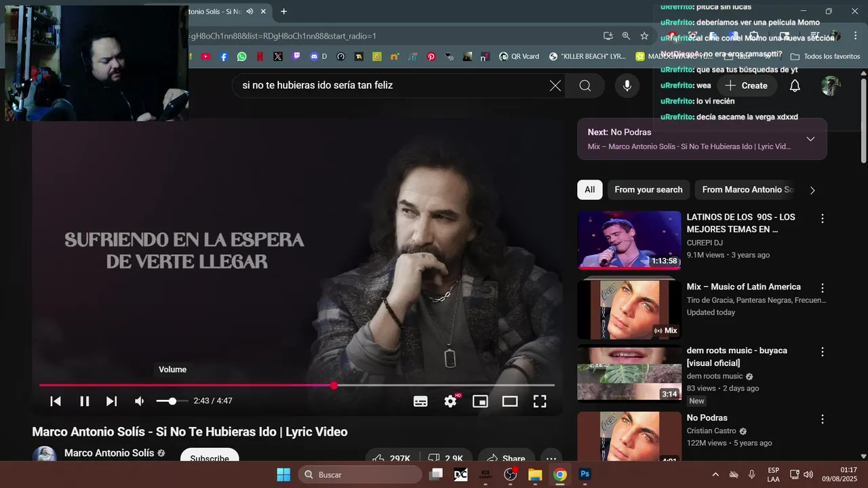Screen dimensions: 868x488
Task: Open Photoshop from the taskbar
Action: 585,474
